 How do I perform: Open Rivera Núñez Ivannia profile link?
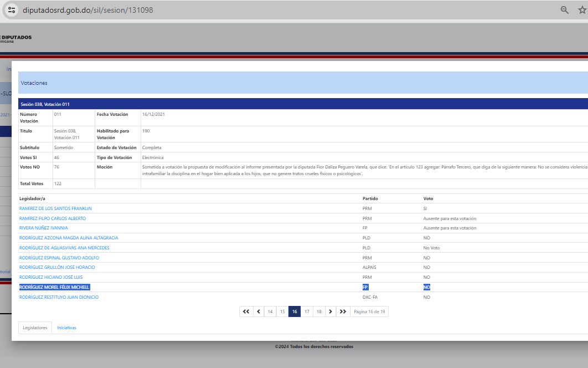click(44, 228)
